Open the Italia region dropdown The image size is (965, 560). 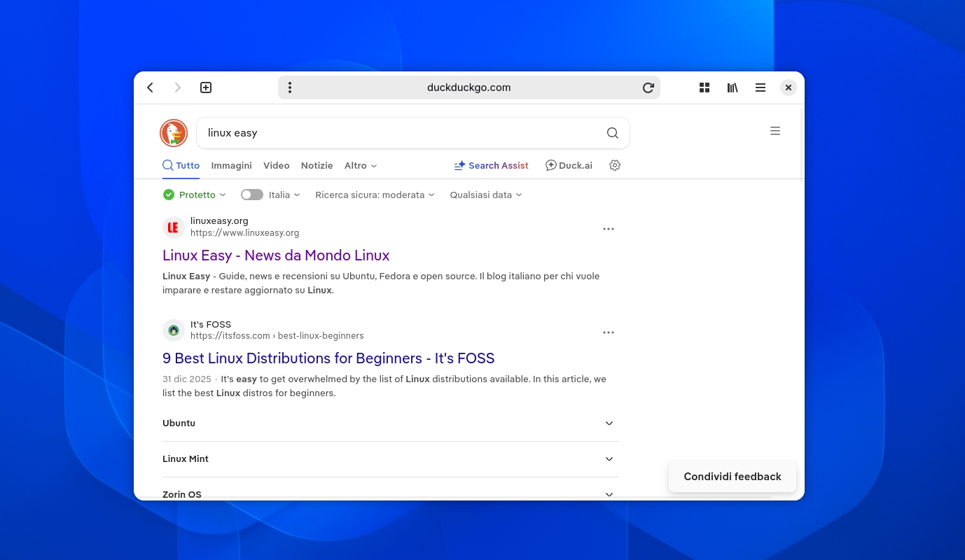coord(284,195)
